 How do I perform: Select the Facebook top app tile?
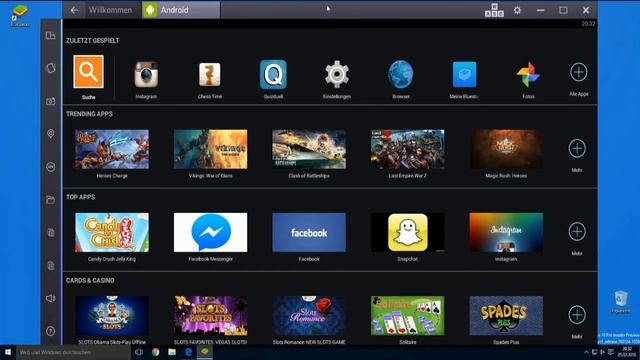[309, 232]
